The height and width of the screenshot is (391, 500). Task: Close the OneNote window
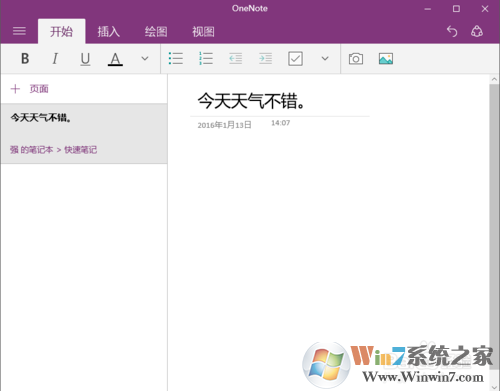tap(485, 9)
